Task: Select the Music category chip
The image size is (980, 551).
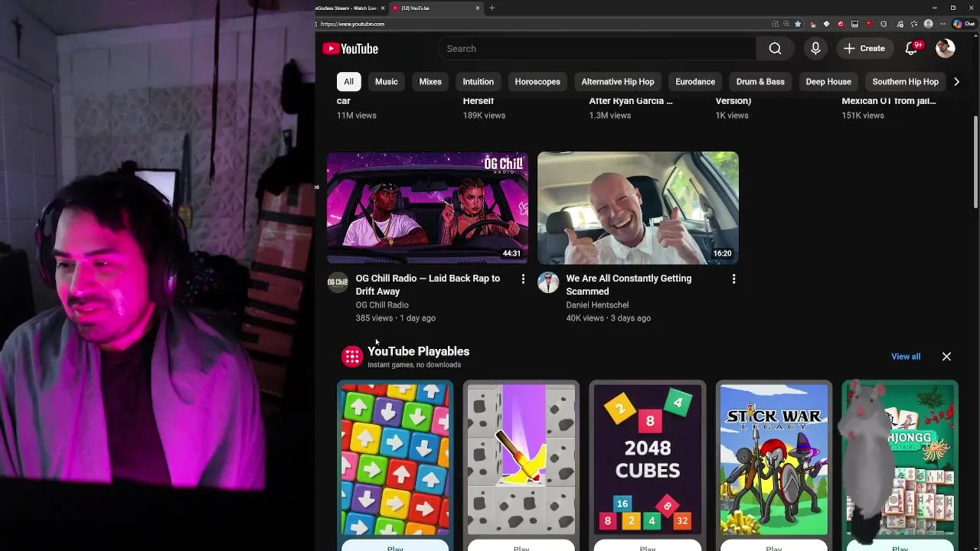Action: click(x=386, y=82)
